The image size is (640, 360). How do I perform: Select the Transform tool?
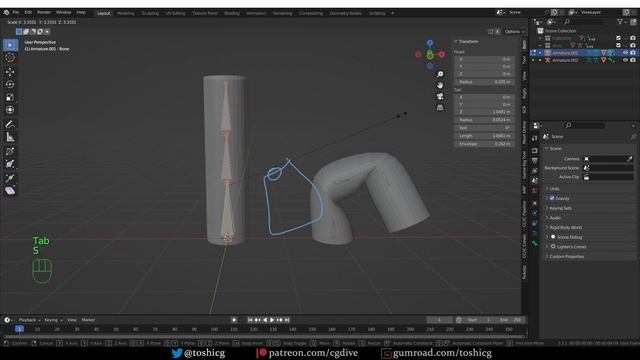tap(10, 110)
